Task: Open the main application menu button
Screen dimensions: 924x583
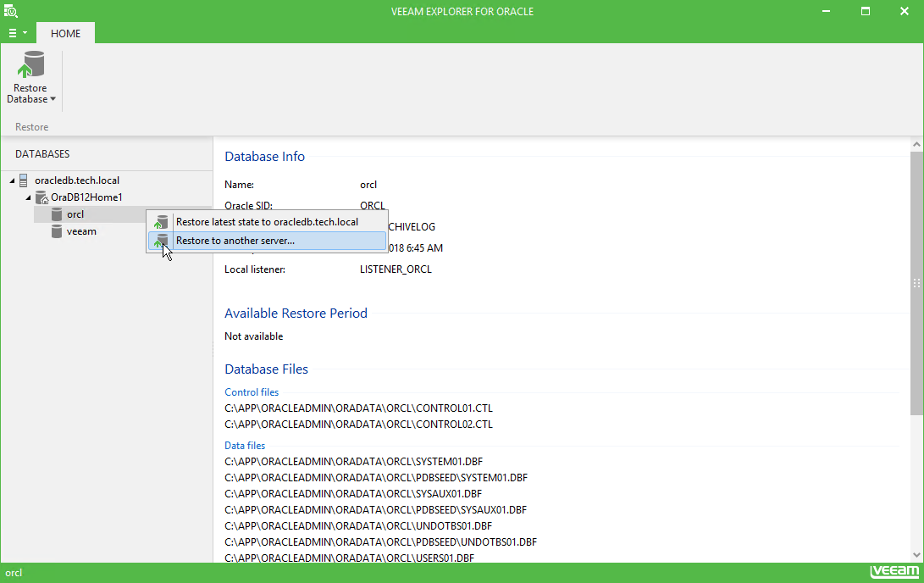Action: [x=17, y=33]
